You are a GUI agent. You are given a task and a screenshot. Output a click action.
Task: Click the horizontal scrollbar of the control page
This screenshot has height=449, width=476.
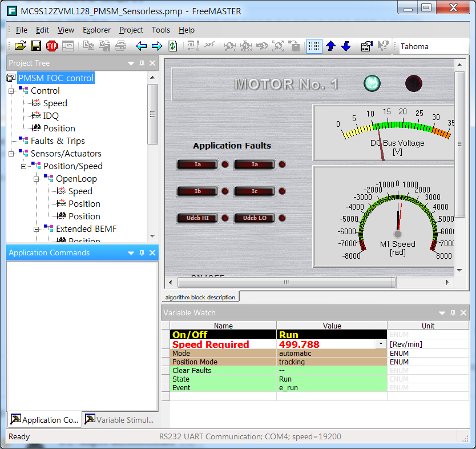(285, 283)
